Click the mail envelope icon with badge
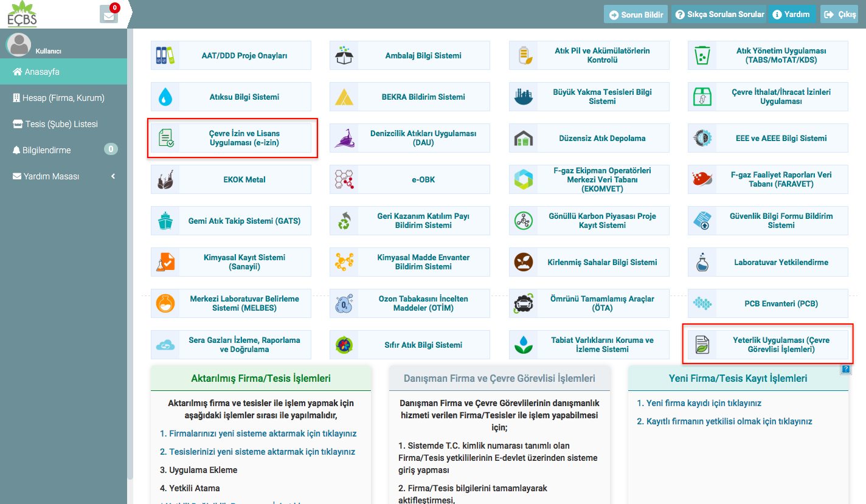 [x=109, y=15]
